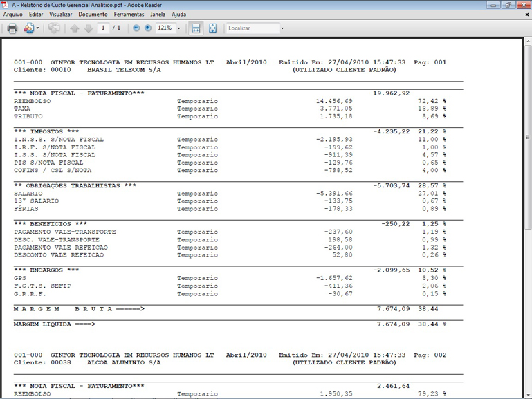This screenshot has height=399, width=532.
Task: Zoom out with the minus icon
Action: pyautogui.click(x=136, y=28)
